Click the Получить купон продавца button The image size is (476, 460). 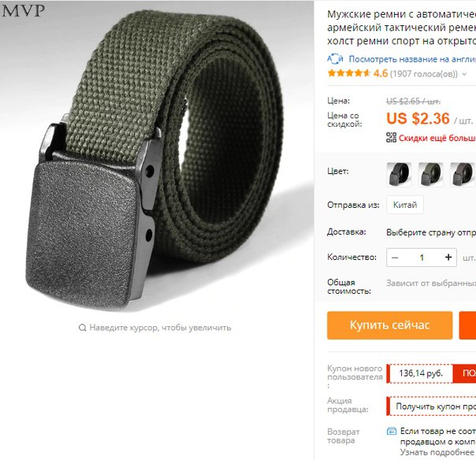tap(432, 406)
